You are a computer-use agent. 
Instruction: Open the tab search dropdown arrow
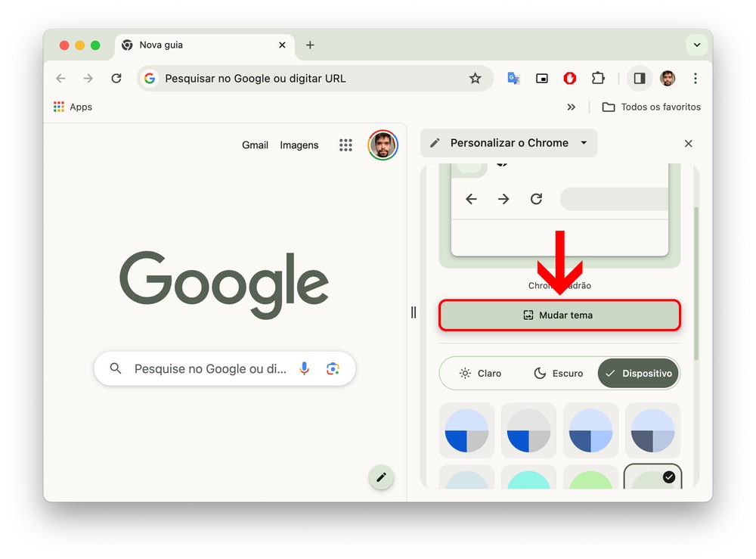696,45
